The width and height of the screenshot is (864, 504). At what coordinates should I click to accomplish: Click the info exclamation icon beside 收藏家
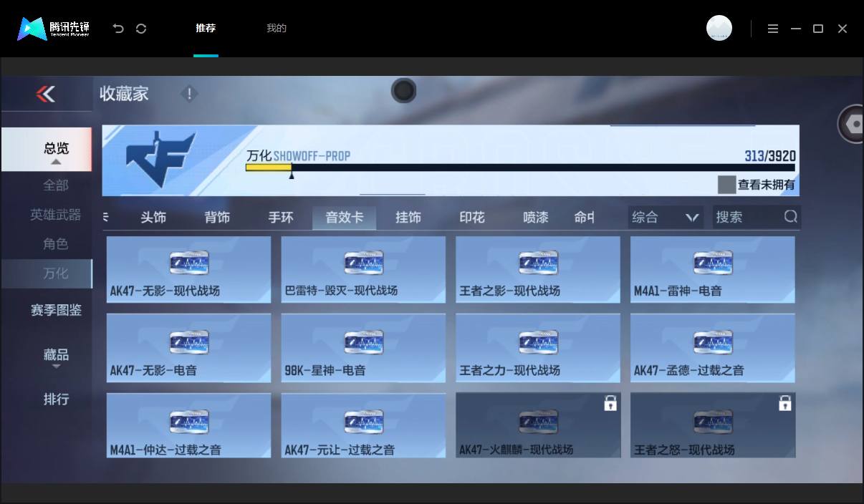click(x=189, y=94)
